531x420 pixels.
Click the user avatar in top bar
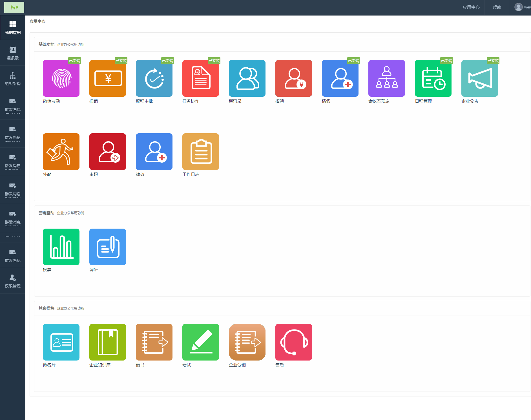pyautogui.click(x=518, y=7)
